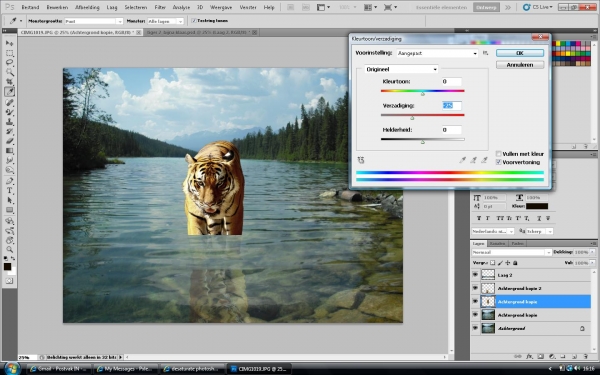Image resolution: width=600 pixels, height=375 pixels.
Task: Select the Quick Selection tool
Action: click(9, 72)
